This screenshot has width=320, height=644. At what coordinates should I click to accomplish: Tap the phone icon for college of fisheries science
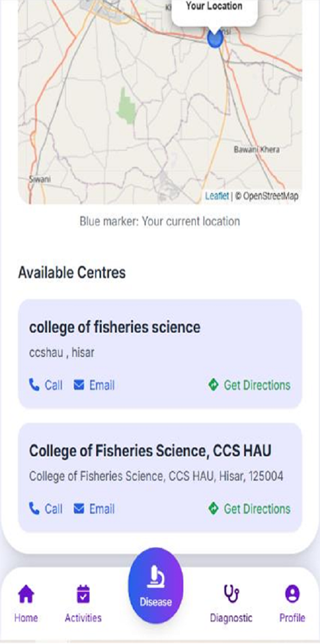click(33, 385)
